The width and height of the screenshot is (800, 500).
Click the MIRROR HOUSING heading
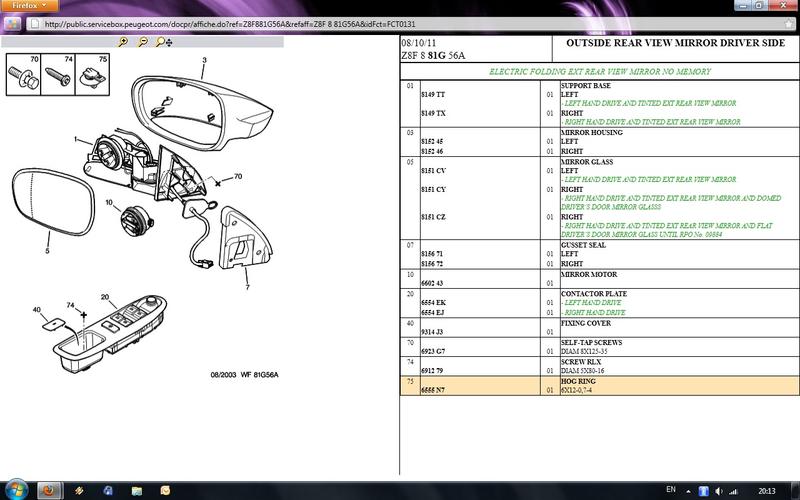pyautogui.click(x=592, y=133)
